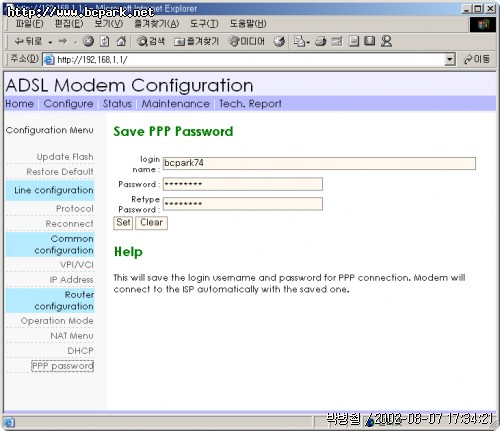
Task: Open the 미디어 media toolbar button
Action: pos(246,41)
